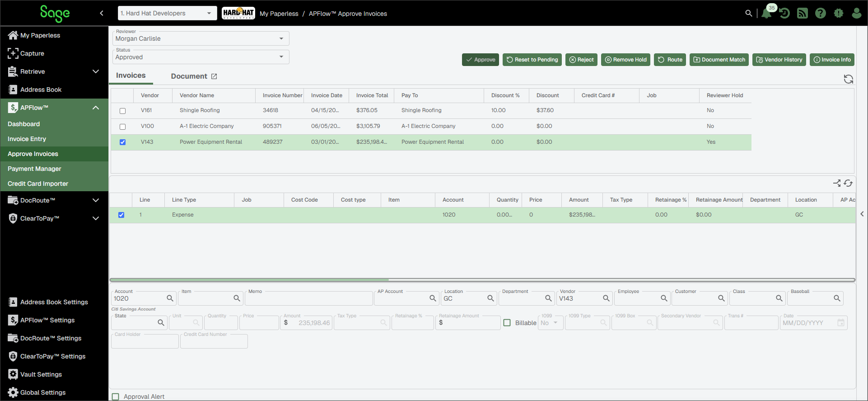Viewport: 868px width, 401px height.
Task: Refresh the invoices grid
Action: (x=849, y=79)
